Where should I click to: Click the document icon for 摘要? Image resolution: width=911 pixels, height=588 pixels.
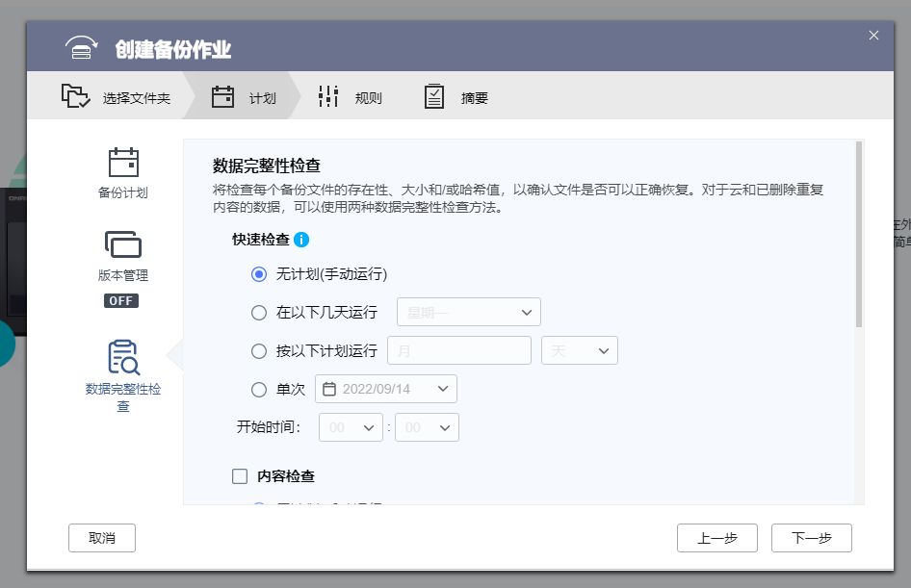(x=434, y=95)
